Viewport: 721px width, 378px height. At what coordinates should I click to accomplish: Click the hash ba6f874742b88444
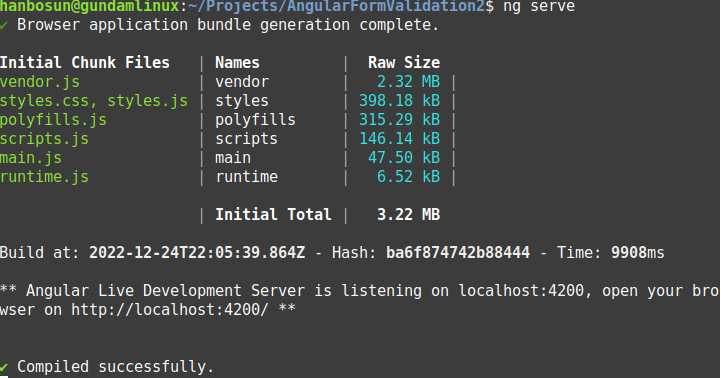[x=458, y=252]
